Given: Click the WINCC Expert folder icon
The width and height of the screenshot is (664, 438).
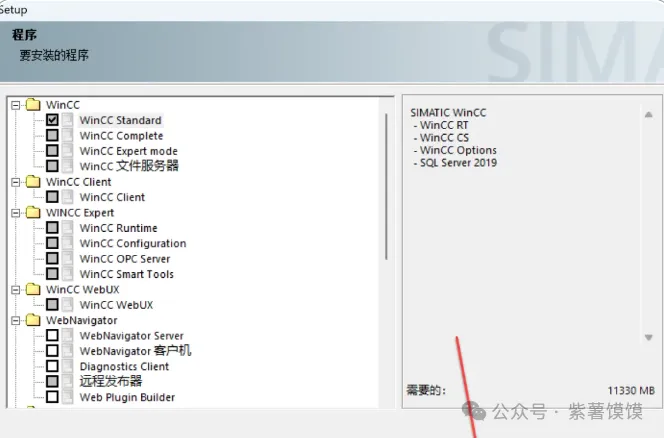Looking at the screenshot, I should (32, 213).
